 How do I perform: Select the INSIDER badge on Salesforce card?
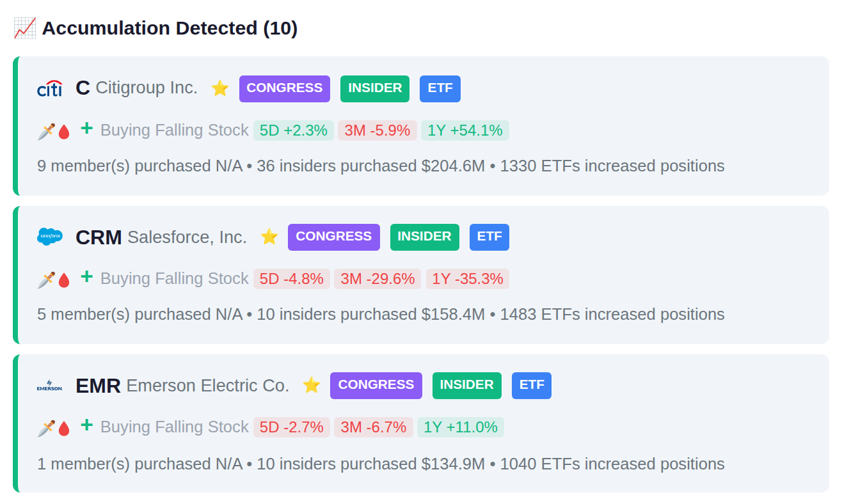click(x=425, y=237)
